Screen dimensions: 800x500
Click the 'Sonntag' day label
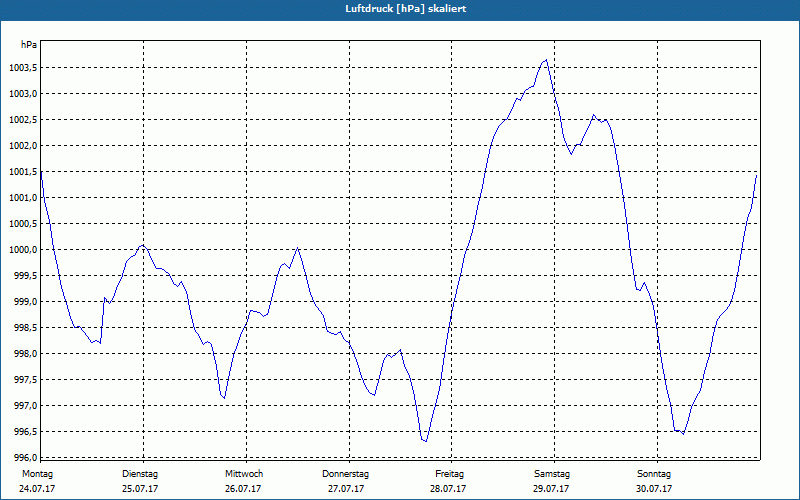click(x=654, y=474)
